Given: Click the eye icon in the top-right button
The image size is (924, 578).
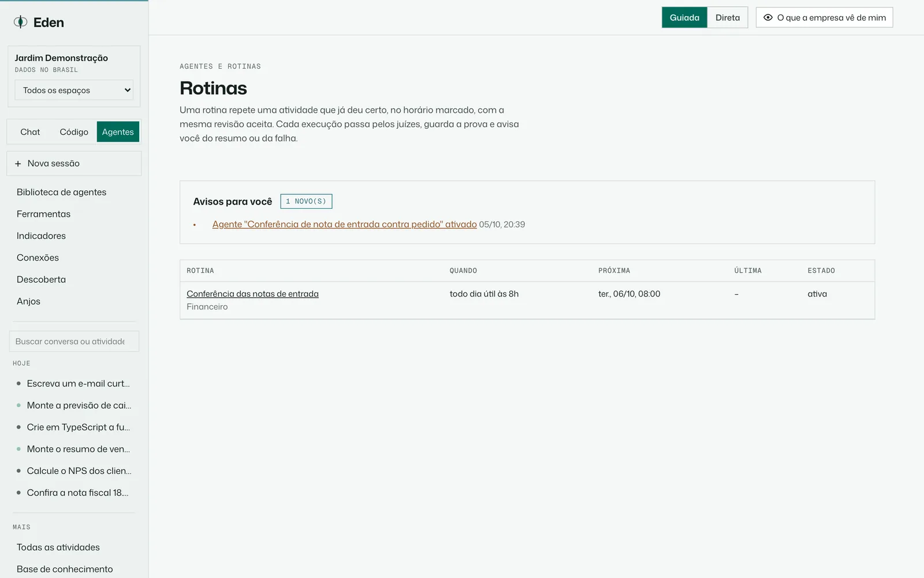Looking at the screenshot, I should point(767,17).
